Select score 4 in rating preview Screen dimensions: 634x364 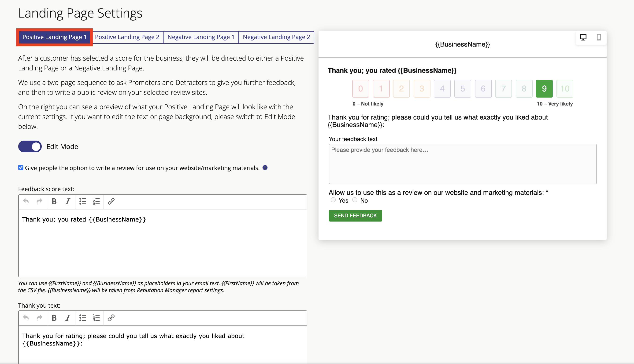[442, 89]
